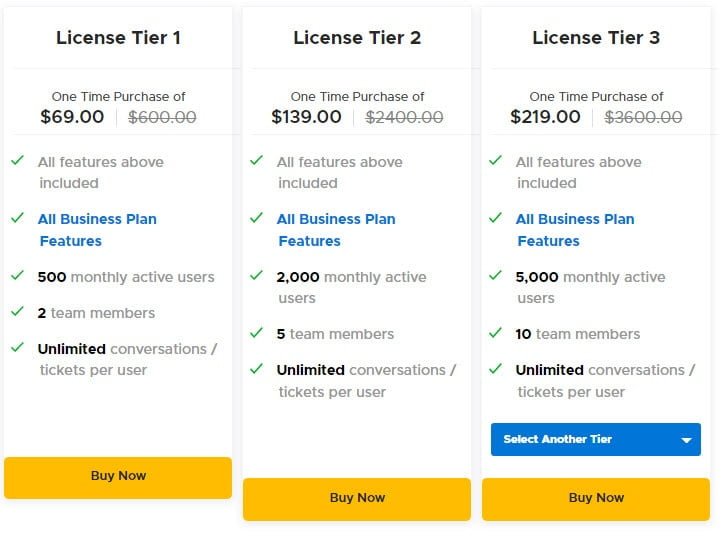
Task: Click checkmark beside 10 team members
Action: point(496,333)
